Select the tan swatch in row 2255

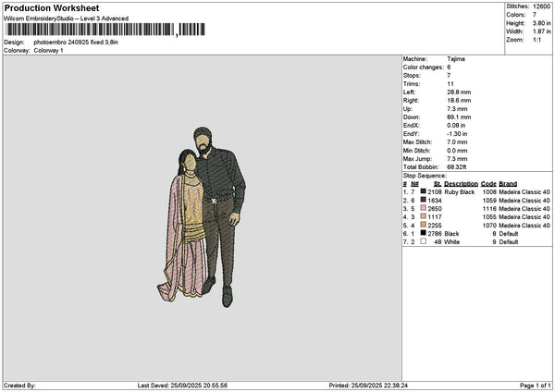coord(423,225)
